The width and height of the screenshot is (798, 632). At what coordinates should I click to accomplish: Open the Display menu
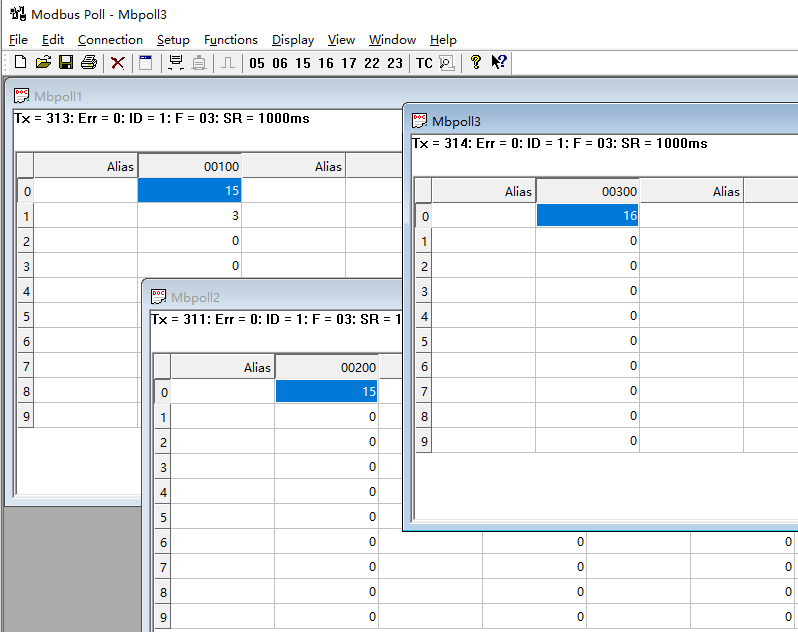[x=293, y=40]
